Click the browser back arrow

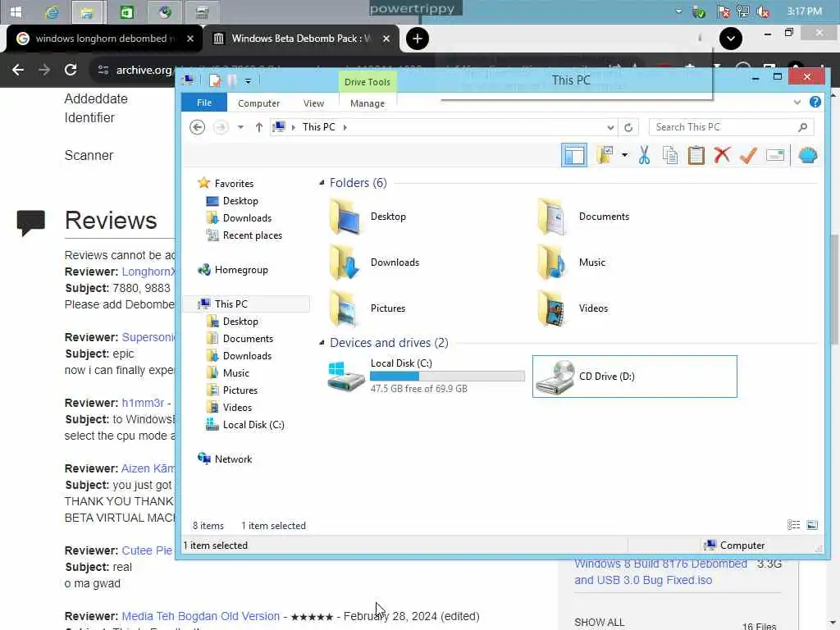point(18,70)
